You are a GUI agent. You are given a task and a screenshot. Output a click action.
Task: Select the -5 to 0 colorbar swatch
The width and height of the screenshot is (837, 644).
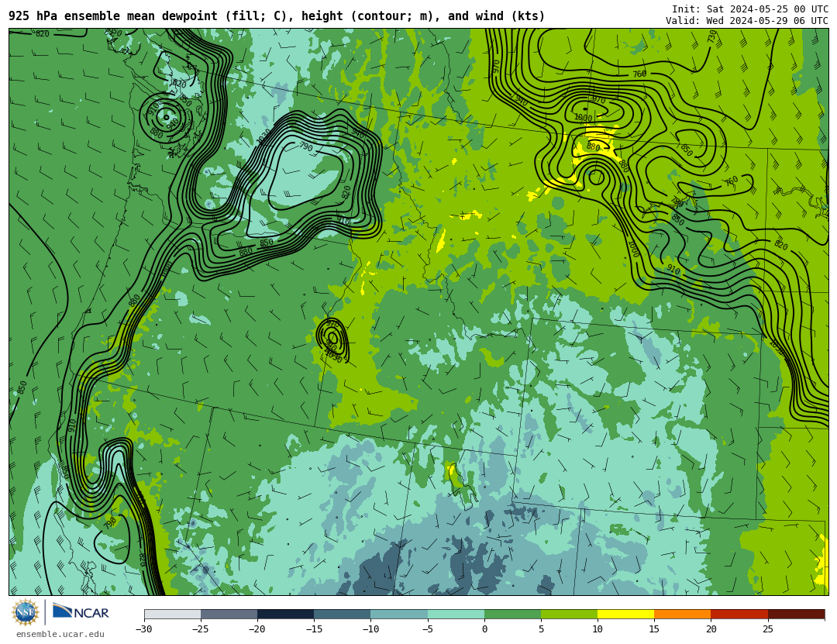[x=456, y=614]
